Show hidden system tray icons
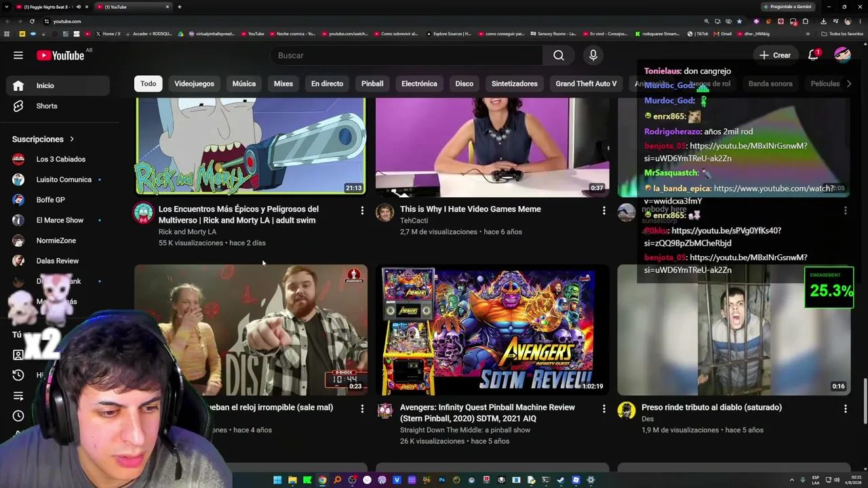 click(791, 480)
